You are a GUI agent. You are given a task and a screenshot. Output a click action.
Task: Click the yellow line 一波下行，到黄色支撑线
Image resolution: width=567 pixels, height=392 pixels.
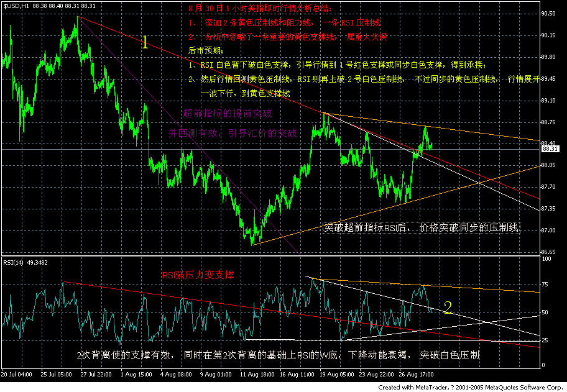245,94
